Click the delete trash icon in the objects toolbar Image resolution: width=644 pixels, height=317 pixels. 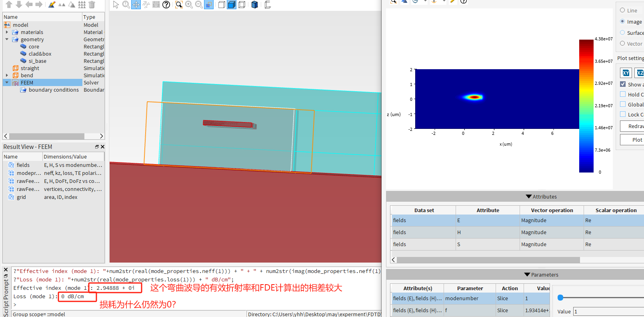point(92,4)
